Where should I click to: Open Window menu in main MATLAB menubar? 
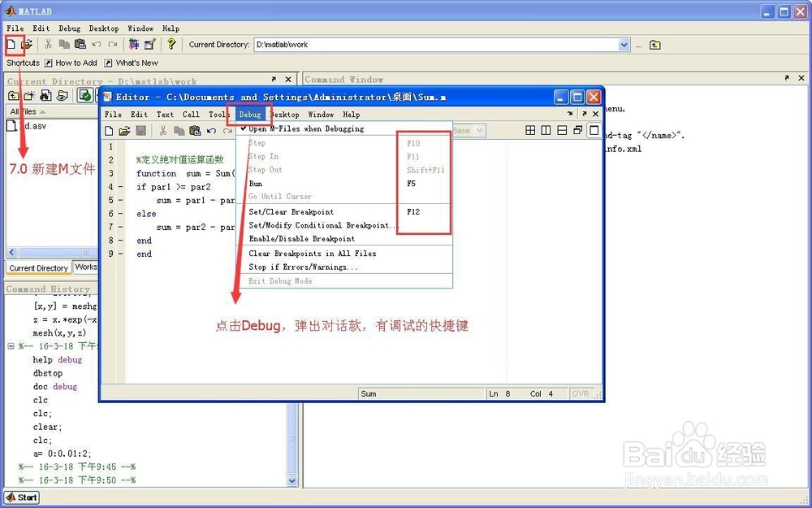(x=140, y=28)
